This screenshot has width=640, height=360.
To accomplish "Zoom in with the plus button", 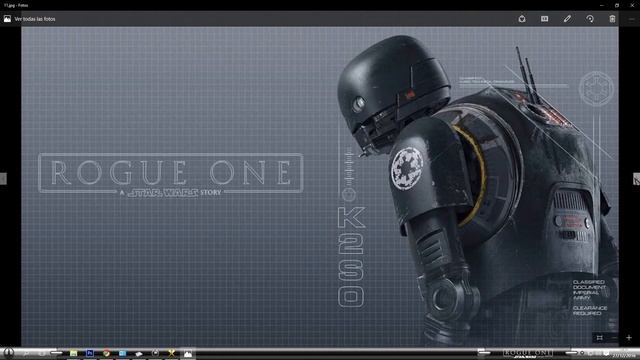I will 629,338.
